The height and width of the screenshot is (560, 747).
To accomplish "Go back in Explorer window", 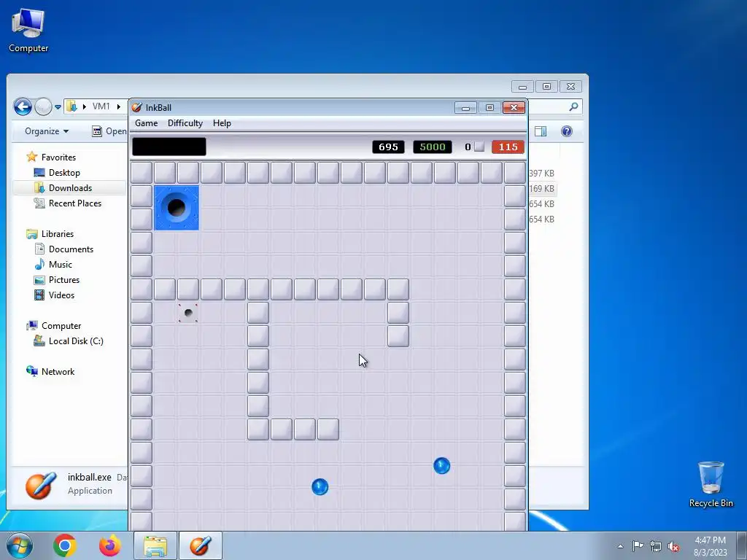I will click(23, 106).
